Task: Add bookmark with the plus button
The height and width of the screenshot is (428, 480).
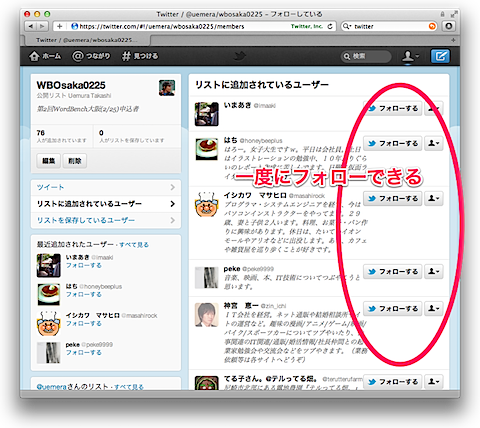Action: point(59,26)
